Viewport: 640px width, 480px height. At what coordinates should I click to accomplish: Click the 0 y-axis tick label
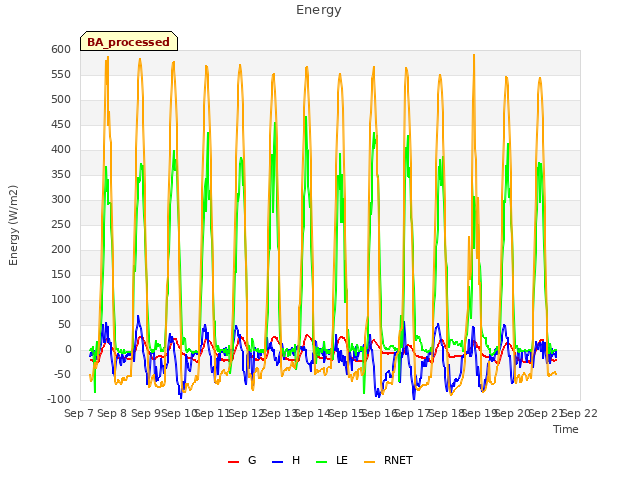(x=68, y=350)
